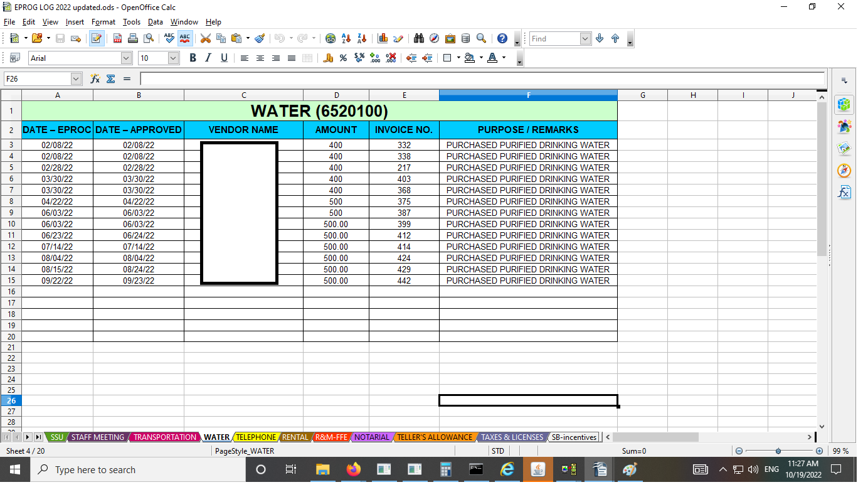
Task: Click the zoom out minus button
Action: (x=739, y=451)
